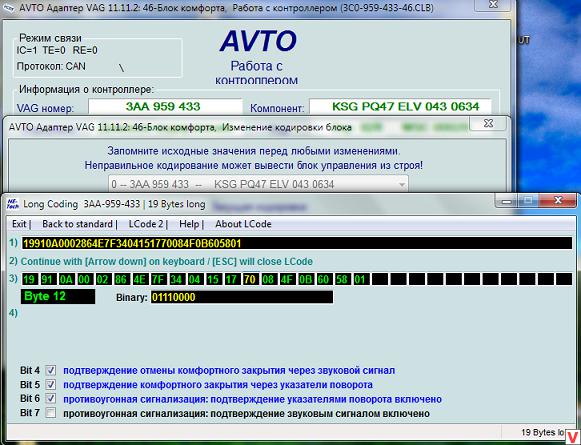Click the AVTO adapter window title icon
This screenshot has width=581, height=445.
8,8
